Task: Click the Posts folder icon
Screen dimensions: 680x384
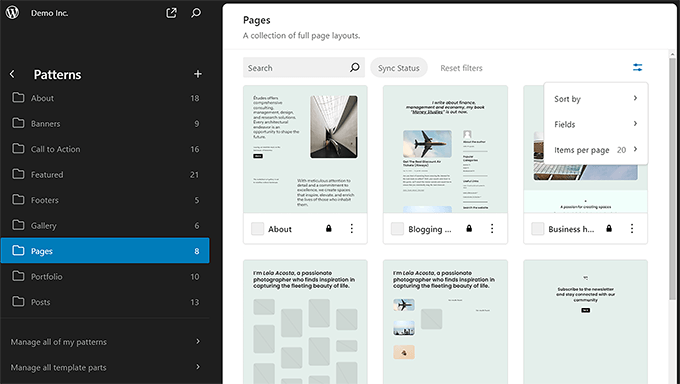Action: 18,302
